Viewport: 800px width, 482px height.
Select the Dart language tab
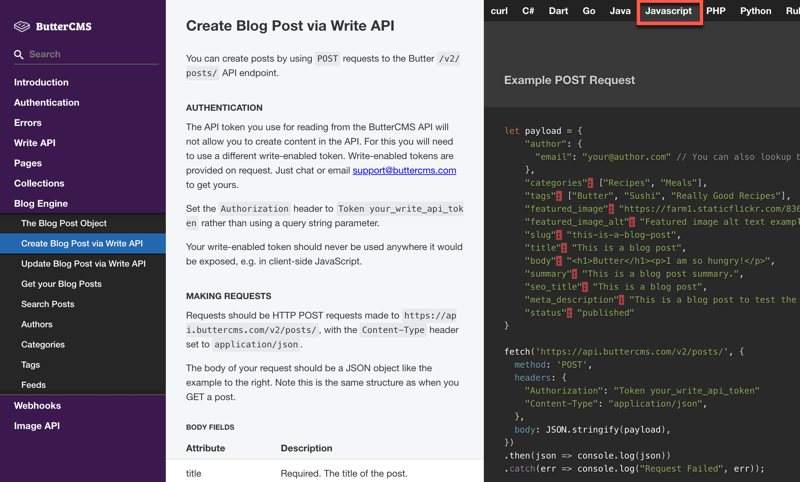point(558,11)
